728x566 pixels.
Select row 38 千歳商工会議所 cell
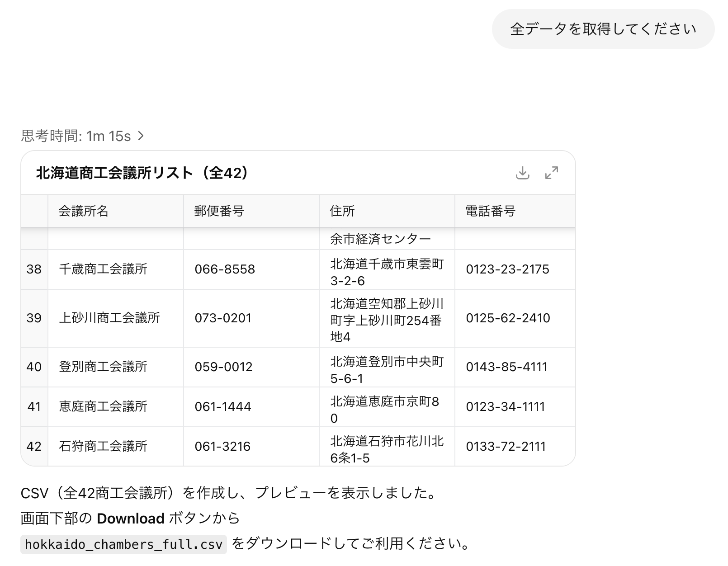click(103, 269)
